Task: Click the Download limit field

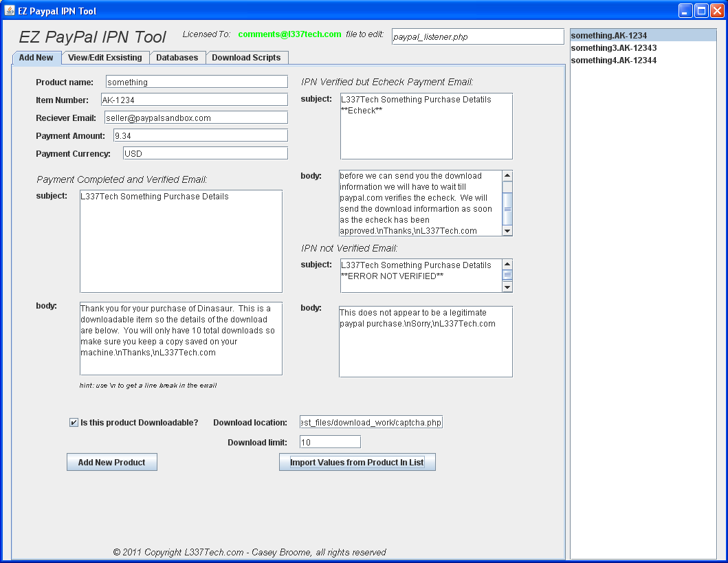Action: point(330,442)
